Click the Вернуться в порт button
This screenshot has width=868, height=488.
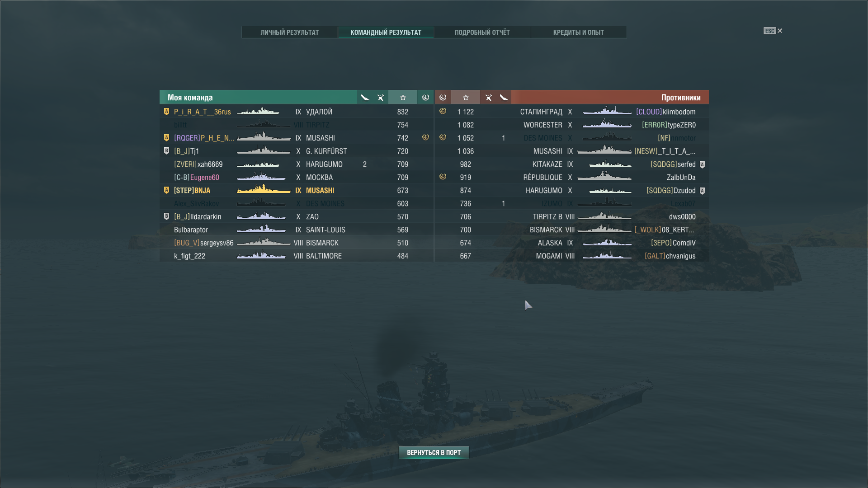434,452
